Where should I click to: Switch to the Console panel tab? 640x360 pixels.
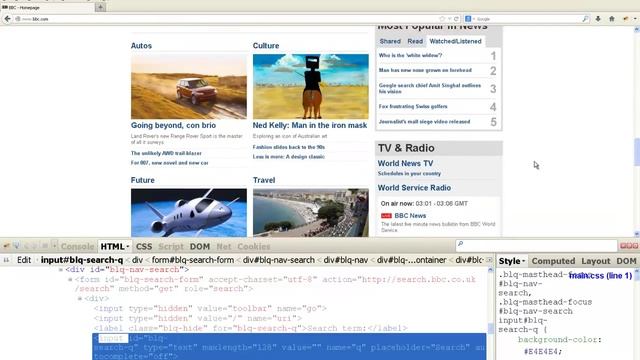click(x=77, y=247)
